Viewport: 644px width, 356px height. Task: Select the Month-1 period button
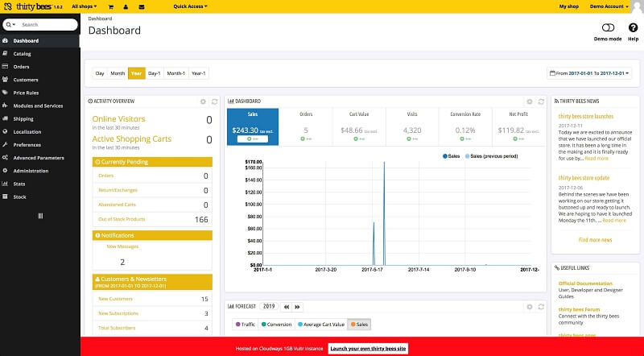(x=175, y=73)
